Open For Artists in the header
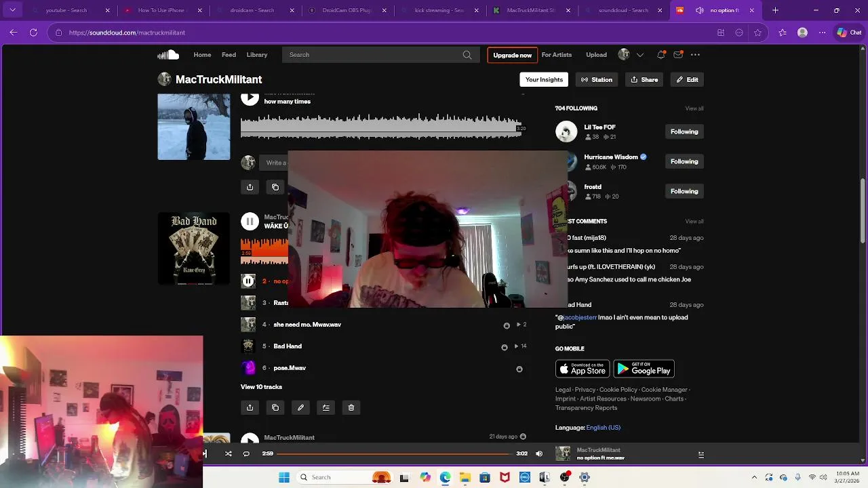This screenshot has height=488, width=868. point(557,55)
